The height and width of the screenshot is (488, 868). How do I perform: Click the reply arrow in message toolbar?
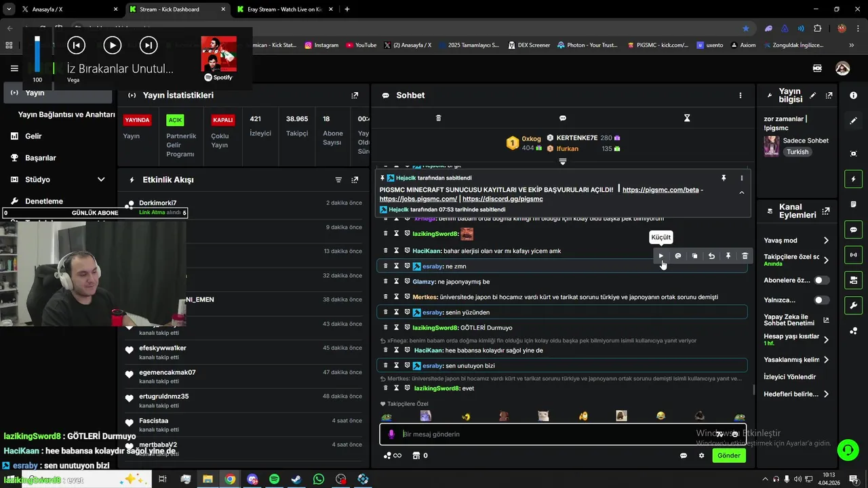[711, 256]
